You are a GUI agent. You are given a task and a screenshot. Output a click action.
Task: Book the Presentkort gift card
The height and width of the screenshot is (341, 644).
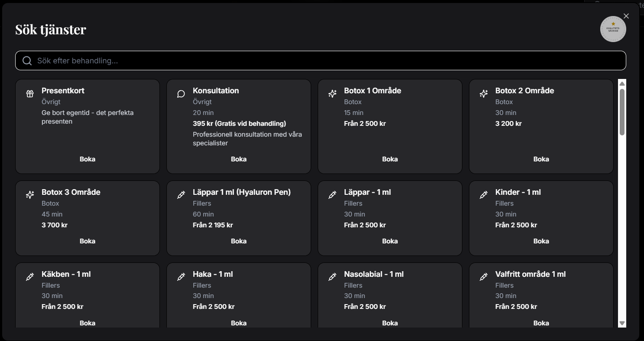point(88,159)
